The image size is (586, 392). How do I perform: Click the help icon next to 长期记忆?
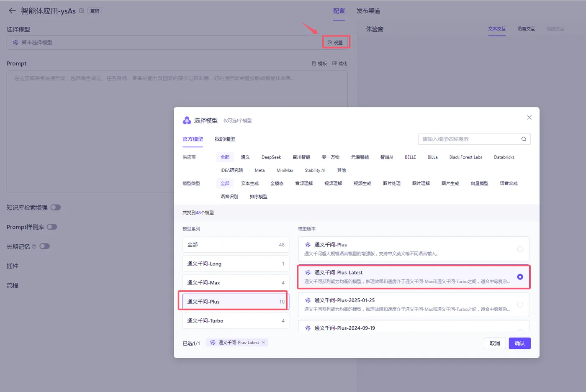(x=34, y=246)
